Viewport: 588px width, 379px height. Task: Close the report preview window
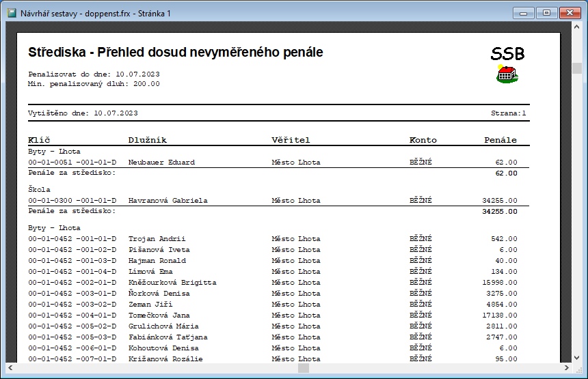[569, 13]
